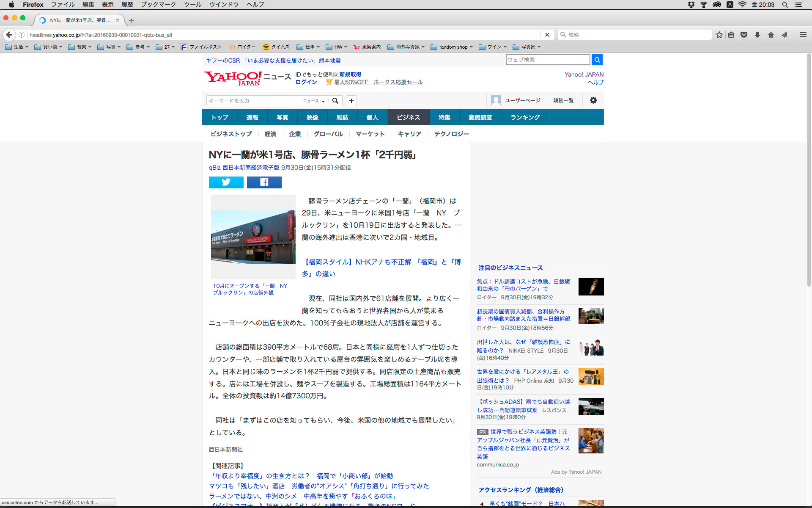Click the Pocket save icon
This screenshot has width=812, height=508.
coord(744,35)
